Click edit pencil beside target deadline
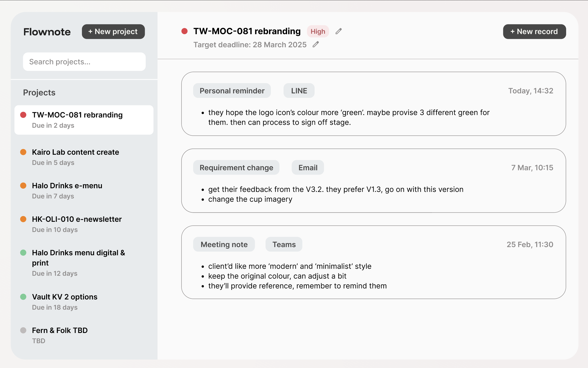This screenshot has width=588, height=368. [x=316, y=45]
